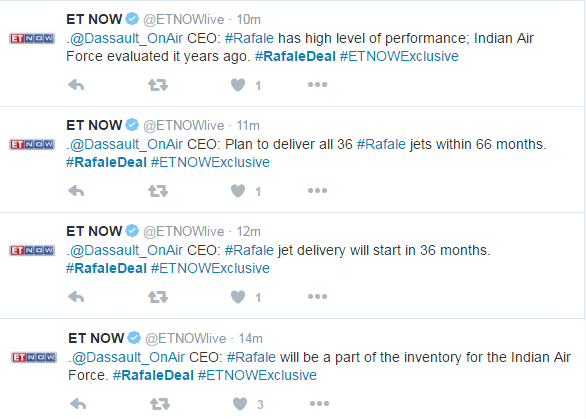
Task: Click ET NOW avatar on the 12m tweet
Action: [32, 250]
